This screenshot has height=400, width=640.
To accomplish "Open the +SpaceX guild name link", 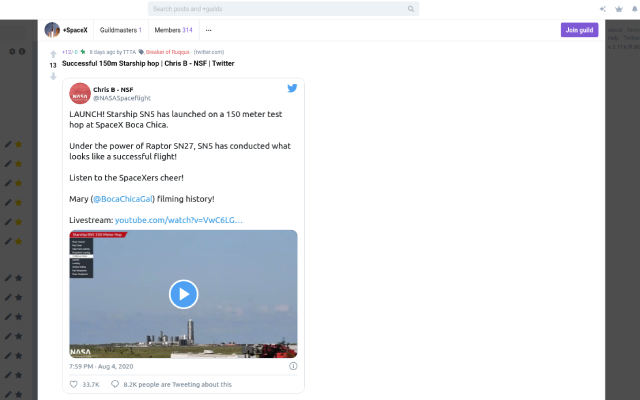I will [x=75, y=30].
